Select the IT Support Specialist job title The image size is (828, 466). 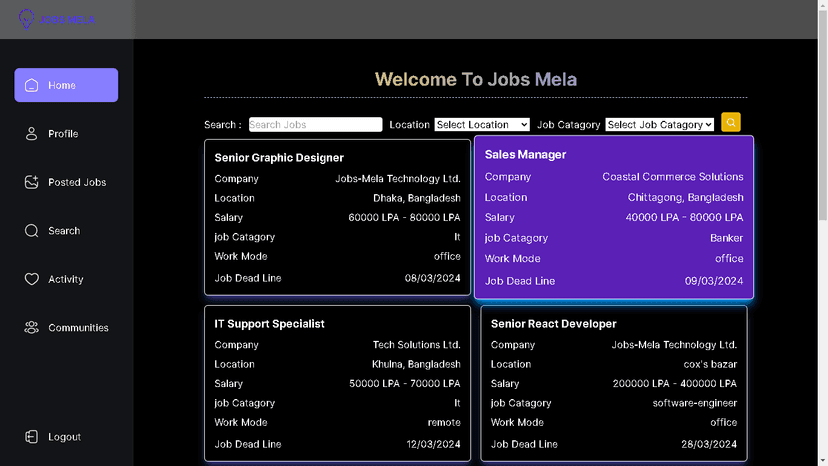(x=269, y=324)
